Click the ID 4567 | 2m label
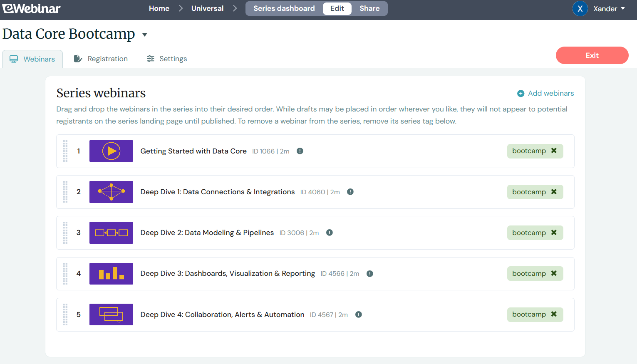This screenshot has height=364, width=637. (329, 315)
